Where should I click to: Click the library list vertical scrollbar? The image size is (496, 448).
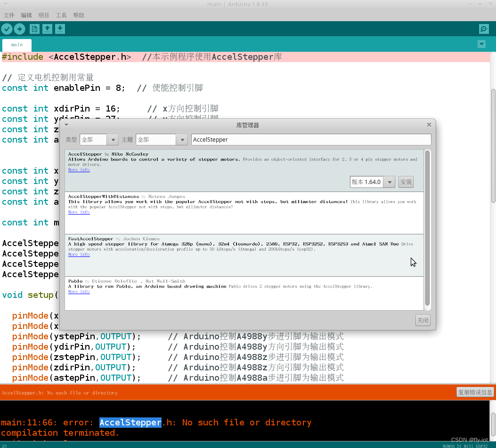(427, 228)
